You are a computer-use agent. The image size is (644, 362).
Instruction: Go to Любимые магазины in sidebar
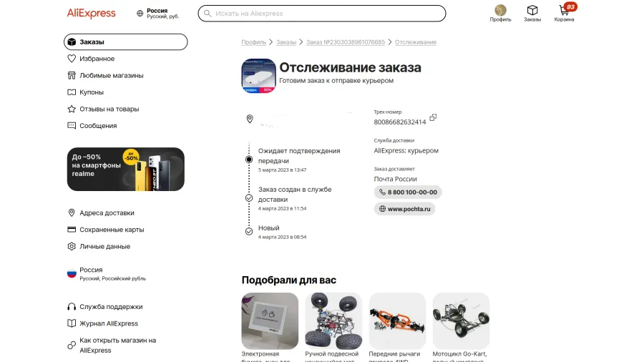click(105, 76)
